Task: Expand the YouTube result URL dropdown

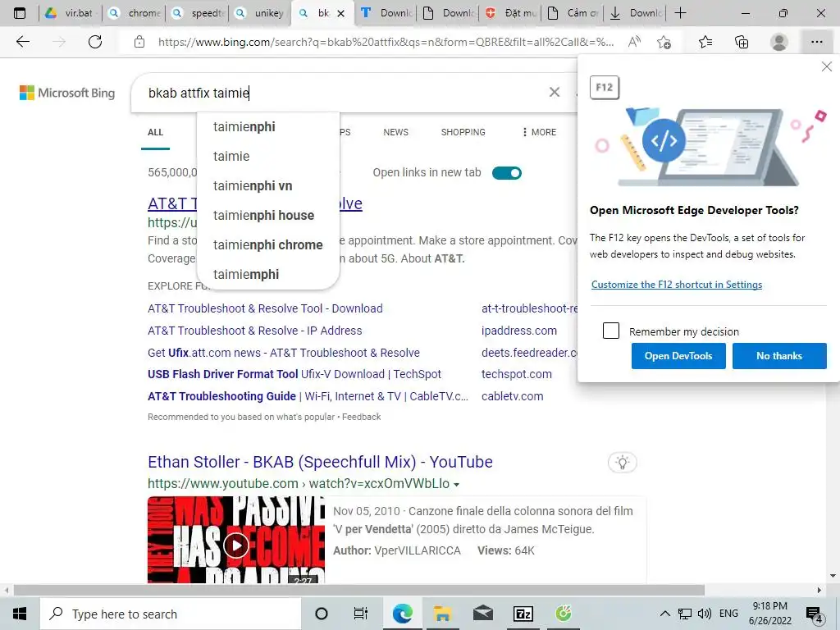Action: [x=456, y=484]
